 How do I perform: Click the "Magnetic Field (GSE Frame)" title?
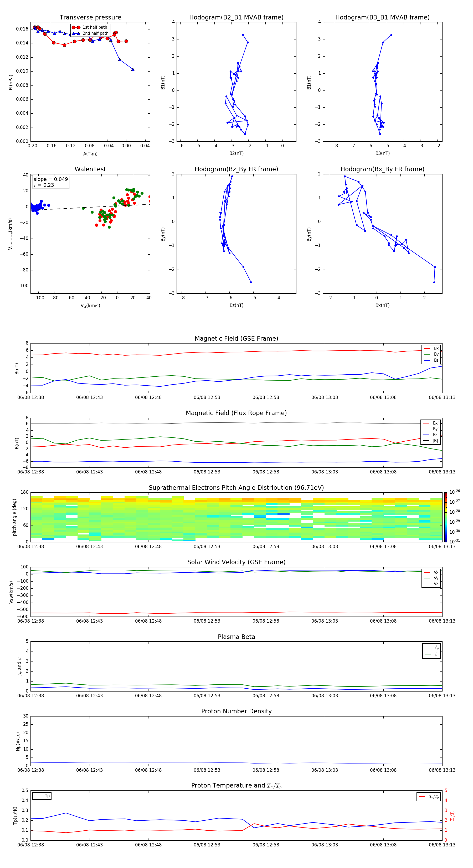[x=236, y=339]
